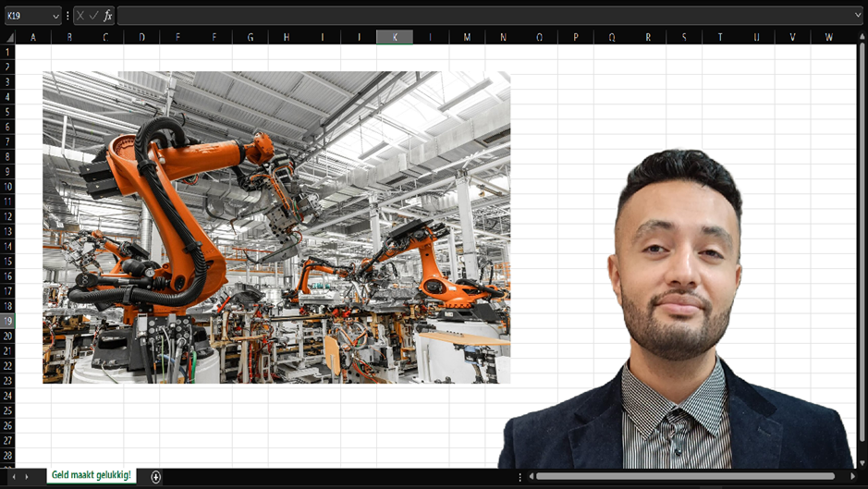Click the horizontal scrollbar thumb

point(684,476)
